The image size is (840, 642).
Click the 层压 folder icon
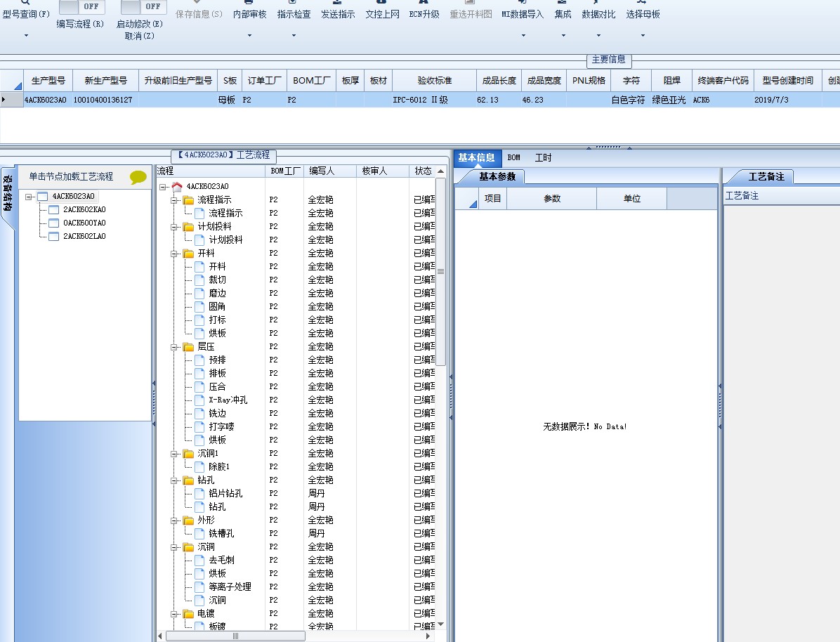[x=188, y=347]
